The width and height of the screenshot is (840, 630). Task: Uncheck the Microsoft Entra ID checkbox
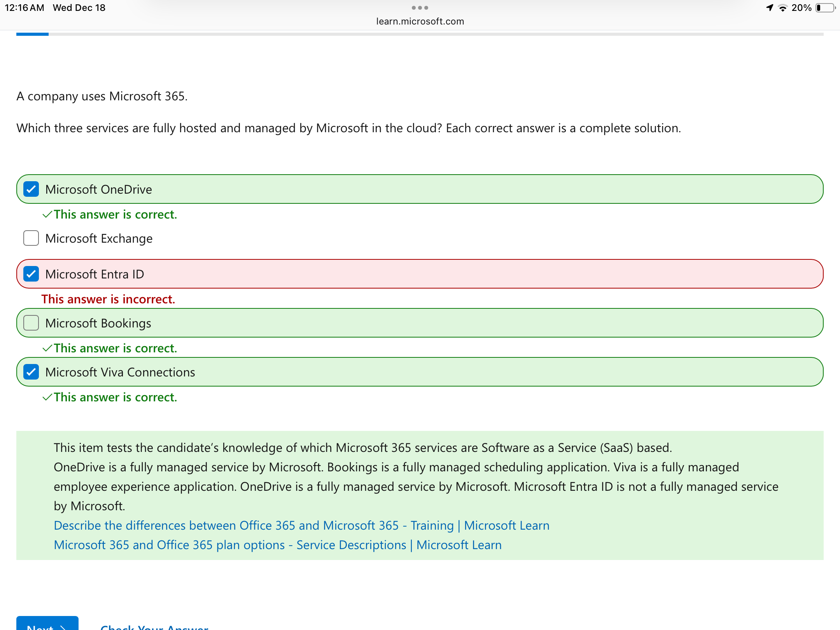coord(31,274)
